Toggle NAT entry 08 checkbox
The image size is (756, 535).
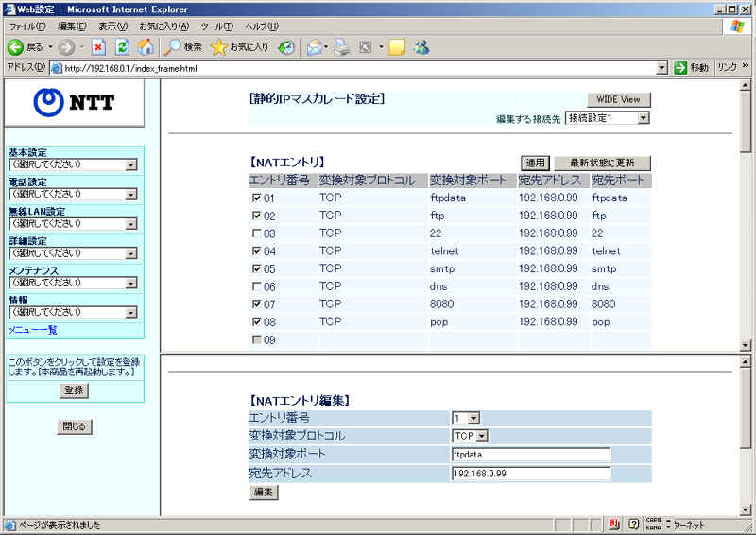[x=256, y=321]
